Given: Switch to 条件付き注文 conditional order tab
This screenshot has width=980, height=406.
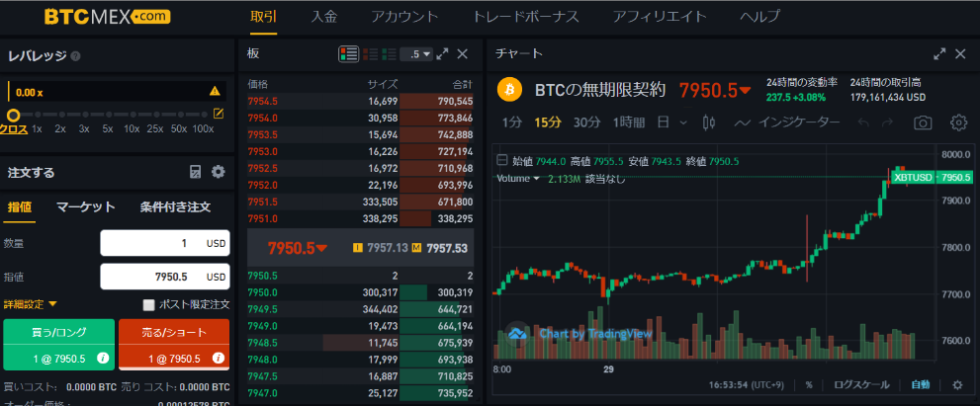Looking at the screenshot, I should point(175,206).
